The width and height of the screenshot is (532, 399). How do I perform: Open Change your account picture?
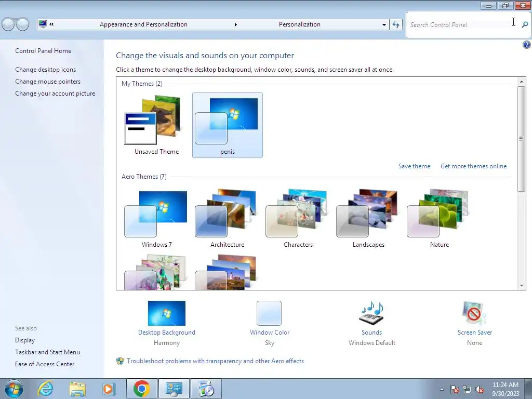(x=55, y=94)
